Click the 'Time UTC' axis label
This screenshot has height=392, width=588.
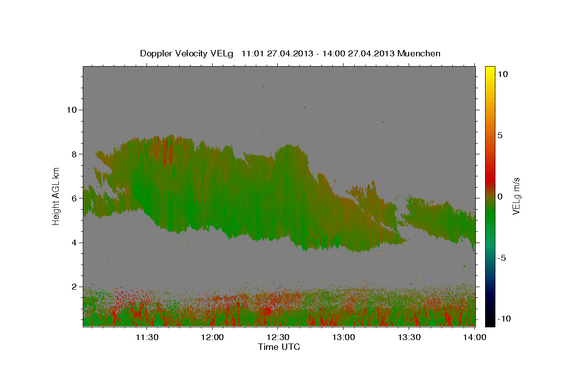click(x=279, y=347)
